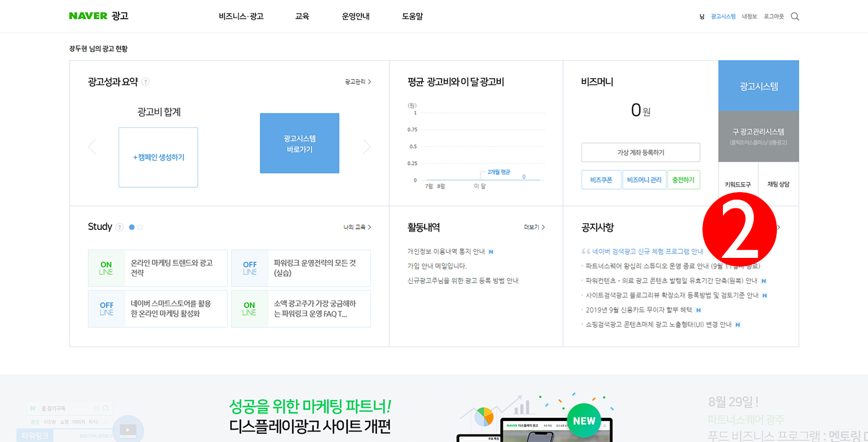Viewport: 868px width, 442px height.
Task: Click 성공을 위한 마케팅 파트너 banner text
Action: [310, 407]
